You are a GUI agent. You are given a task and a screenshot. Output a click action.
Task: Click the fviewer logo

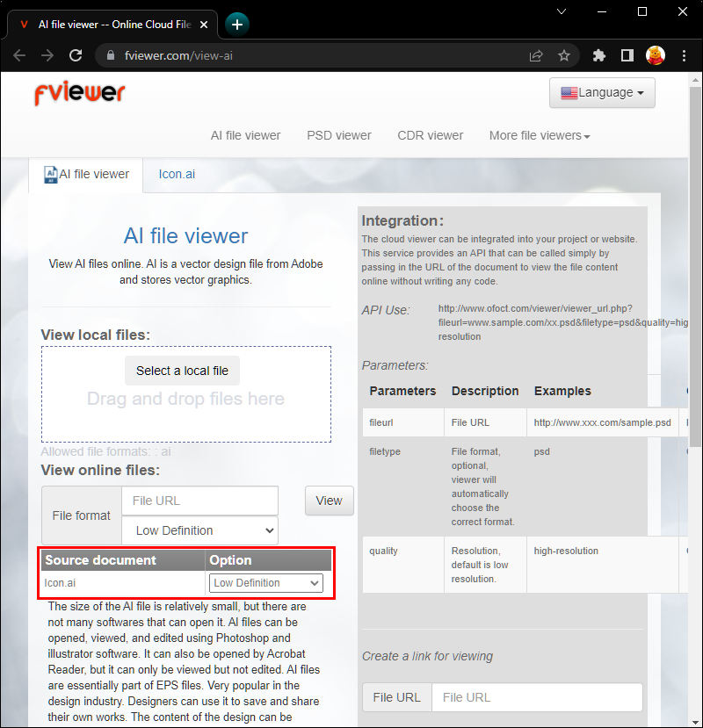[x=79, y=93]
